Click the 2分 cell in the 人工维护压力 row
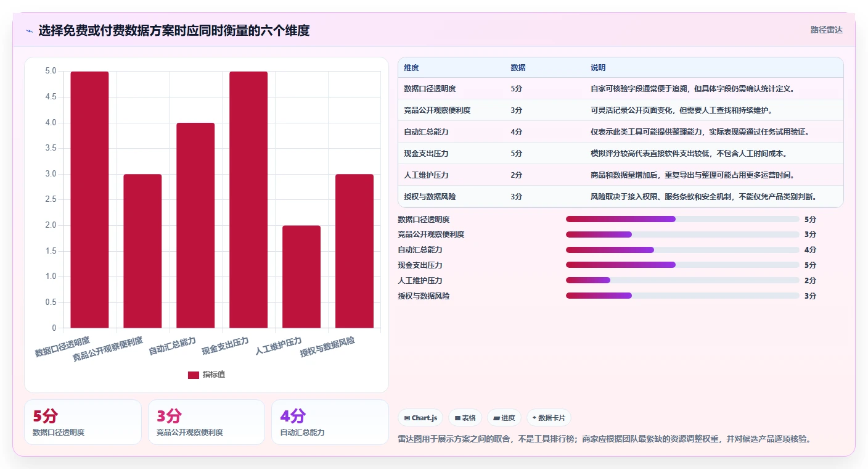Image resolution: width=868 pixels, height=469 pixels. click(x=517, y=175)
